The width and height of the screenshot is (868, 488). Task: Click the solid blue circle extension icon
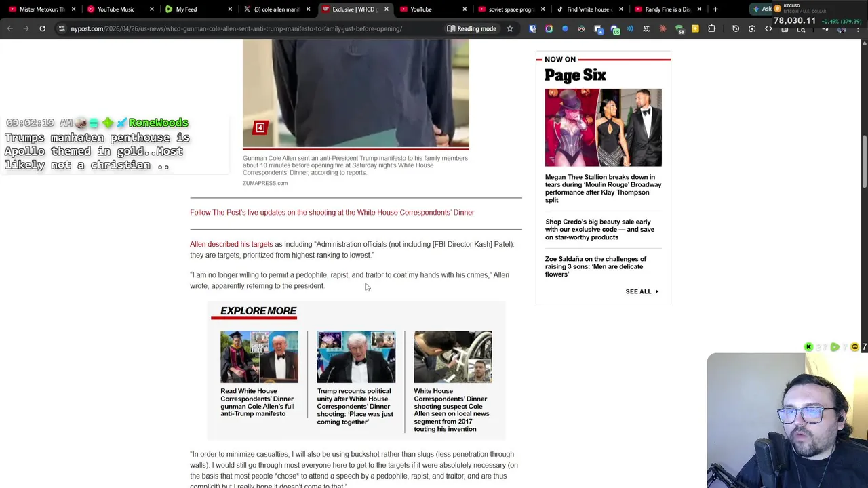[565, 28]
